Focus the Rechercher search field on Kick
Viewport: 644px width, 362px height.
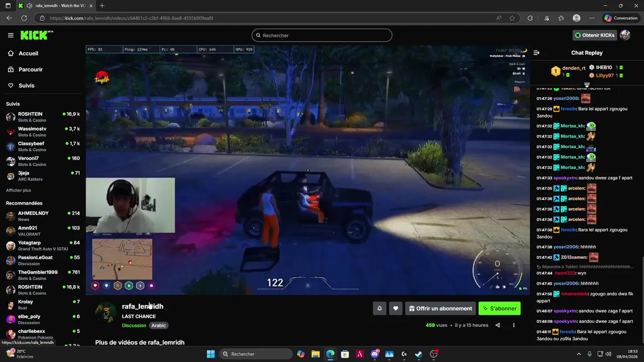point(322,35)
